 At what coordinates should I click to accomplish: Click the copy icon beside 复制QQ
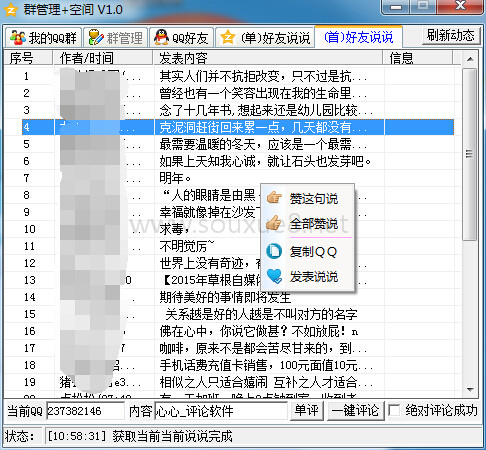[x=274, y=251]
